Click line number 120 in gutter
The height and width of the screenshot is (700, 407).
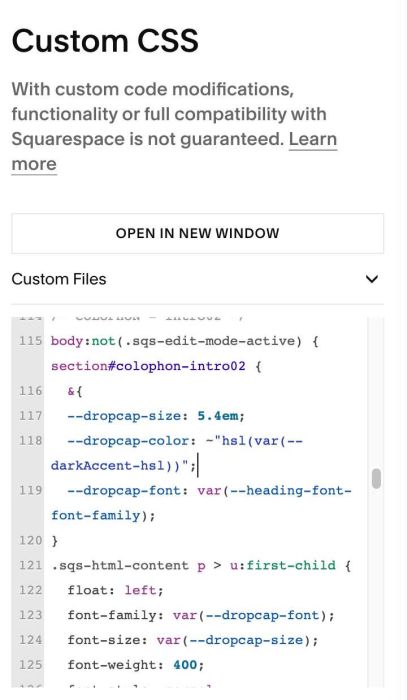coord(30,541)
